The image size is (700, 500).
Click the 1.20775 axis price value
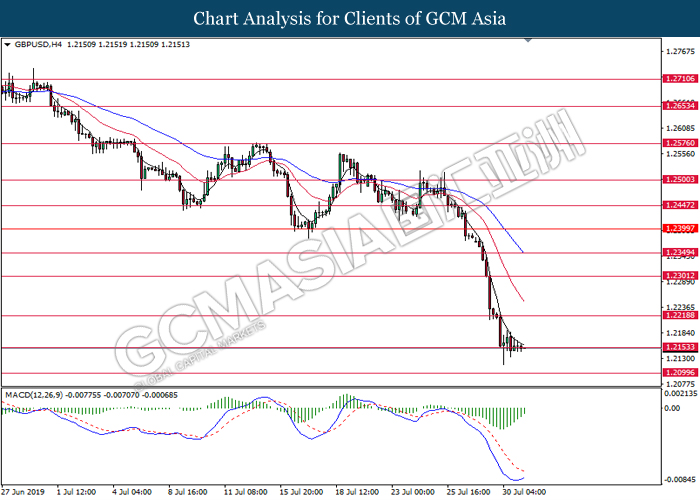point(680,384)
